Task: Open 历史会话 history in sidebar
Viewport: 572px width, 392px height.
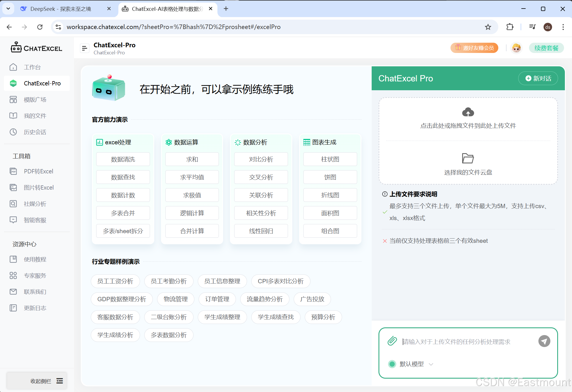Action: pos(35,132)
